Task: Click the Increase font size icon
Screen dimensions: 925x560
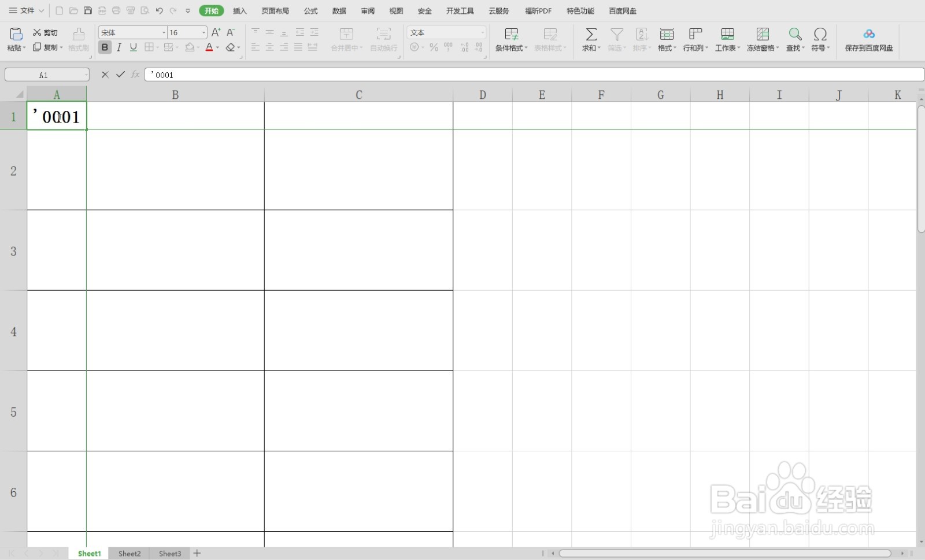Action: pos(216,32)
